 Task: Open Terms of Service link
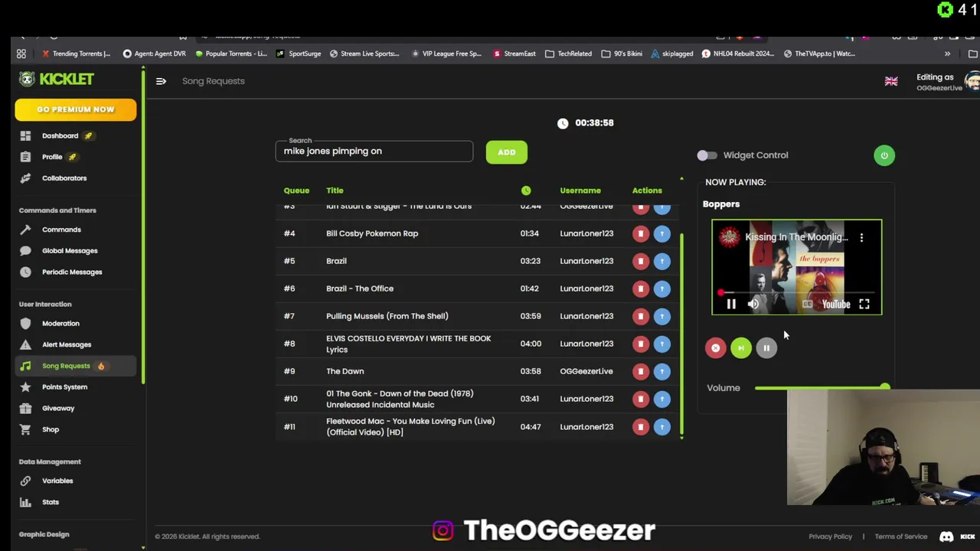(901, 536)
